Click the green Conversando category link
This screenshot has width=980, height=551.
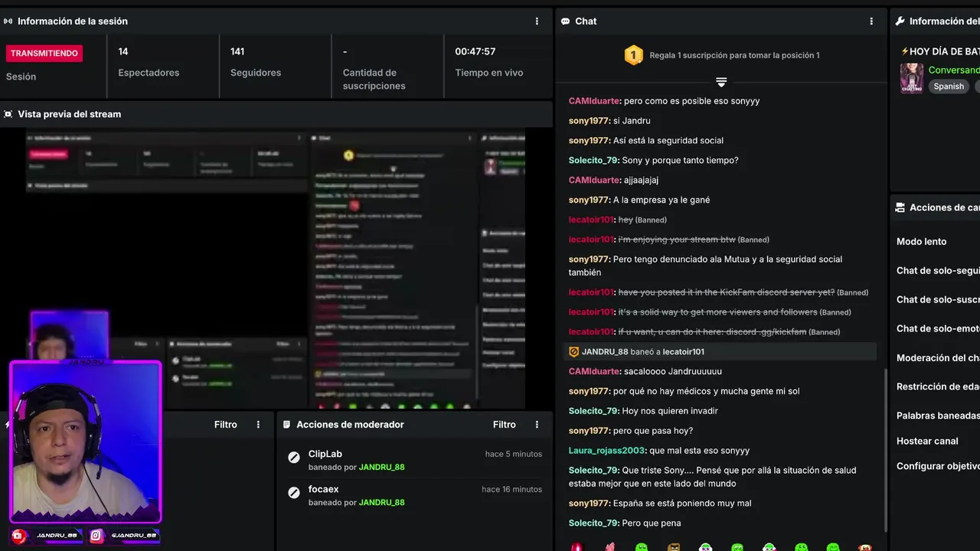click(x=954, y=70)
